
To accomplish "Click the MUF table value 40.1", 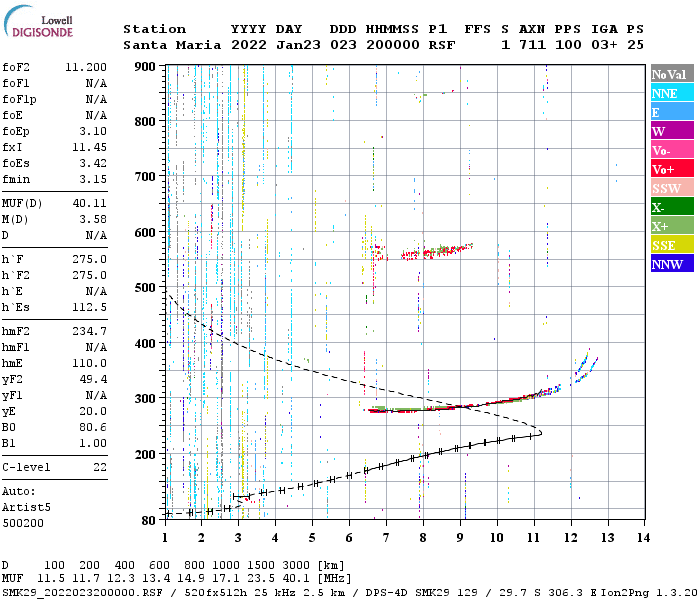I will pos(296,579).
